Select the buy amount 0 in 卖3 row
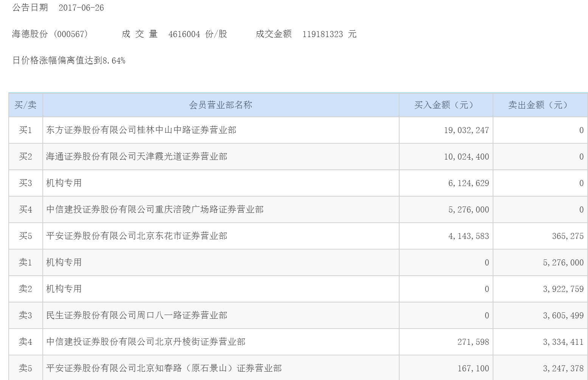Image resolution: width=588 pixels, height=380 pixels. coord(487,316)
